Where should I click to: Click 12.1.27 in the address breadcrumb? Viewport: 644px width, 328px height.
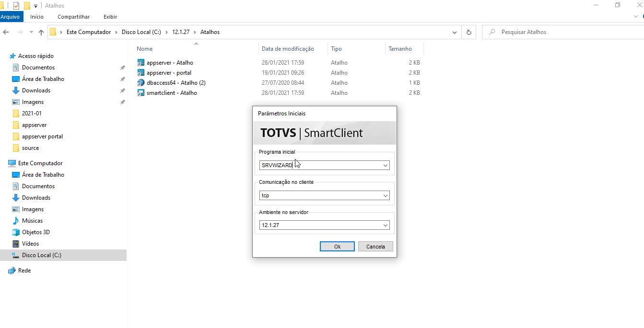181,32
